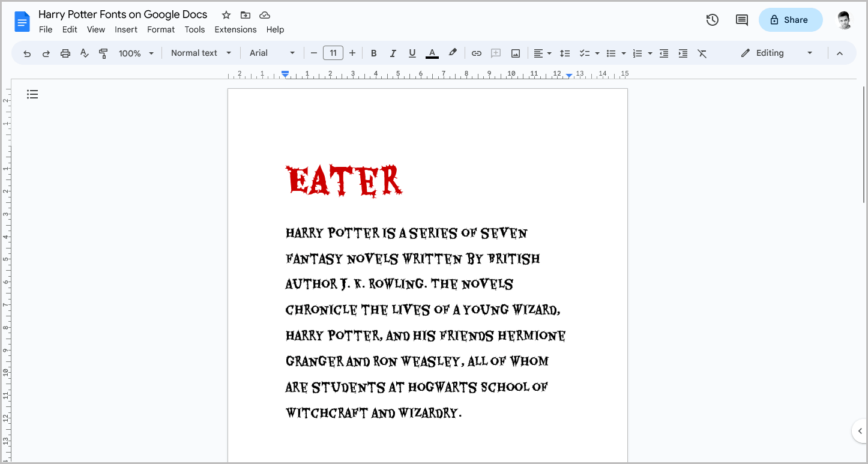
Task: Open the comments panel icon
Action: tap(741, 20)
